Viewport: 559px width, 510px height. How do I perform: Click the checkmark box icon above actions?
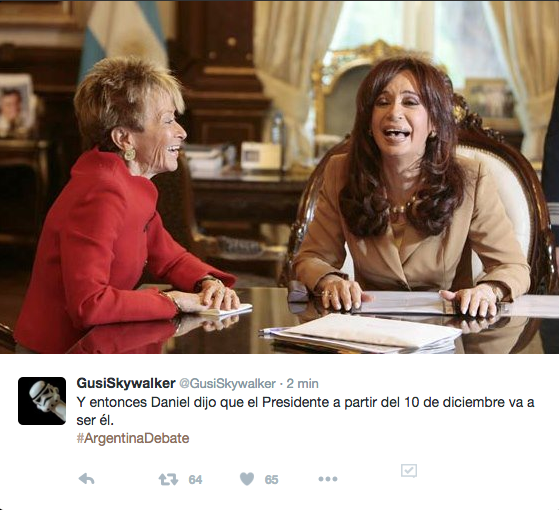pos(409,471)
